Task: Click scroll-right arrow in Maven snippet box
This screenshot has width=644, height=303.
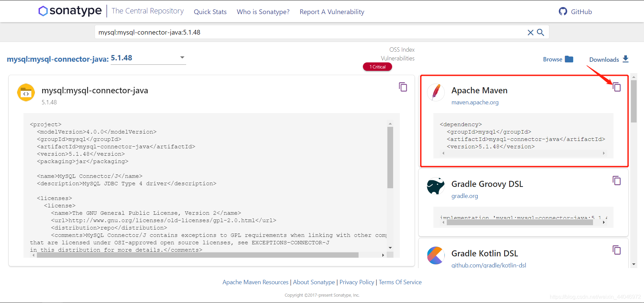Action: [604, 153]
